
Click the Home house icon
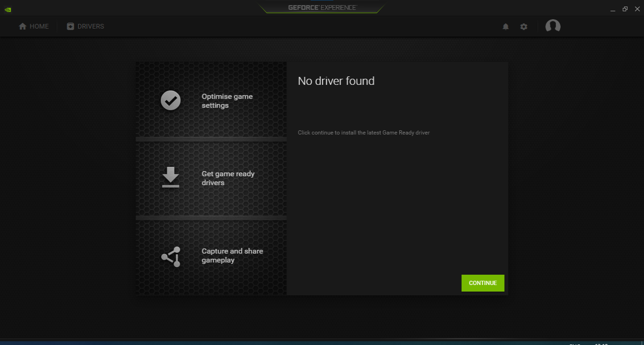point(22,27)
